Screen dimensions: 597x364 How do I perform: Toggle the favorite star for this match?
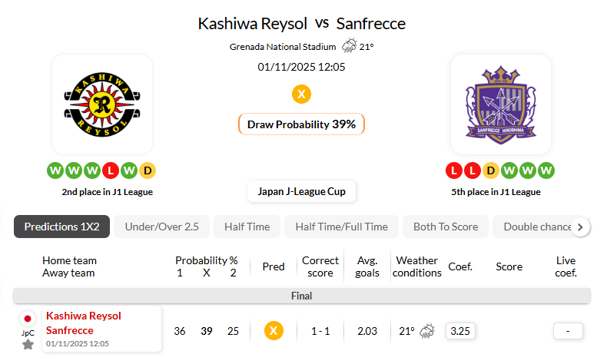click(x=28, y=344)
